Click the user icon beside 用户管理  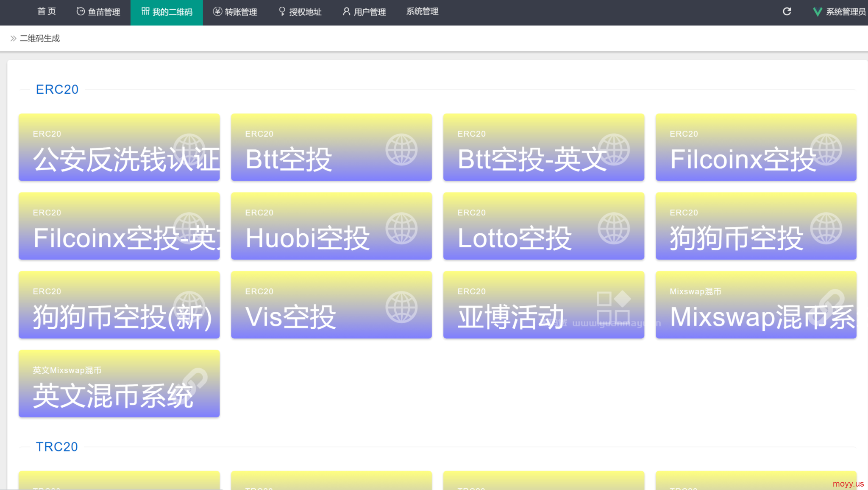[347, 11]
